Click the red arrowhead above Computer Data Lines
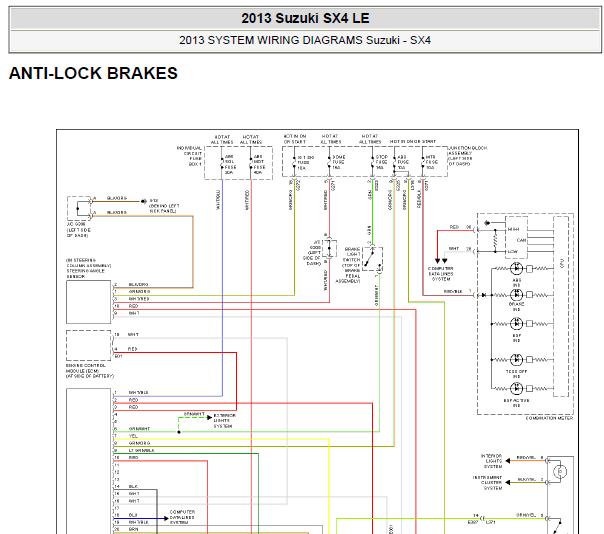 tap(437, 261)
